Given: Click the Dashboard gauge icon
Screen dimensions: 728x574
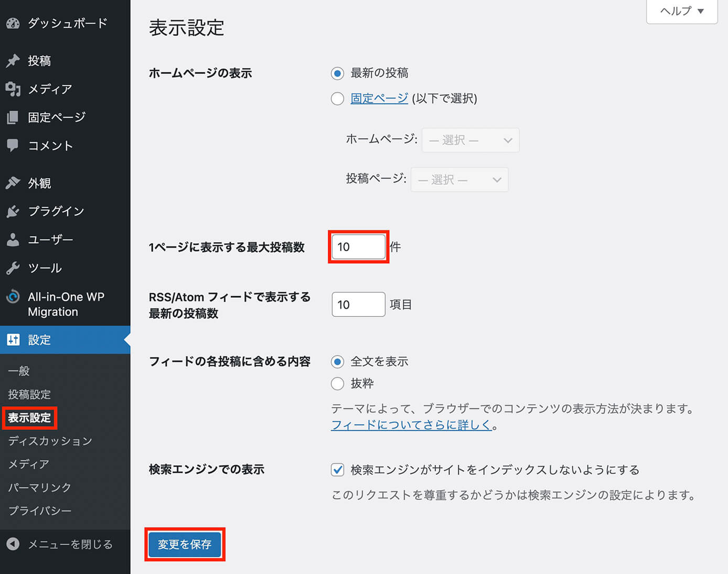Looking at the screenshot, I should 13,23.
